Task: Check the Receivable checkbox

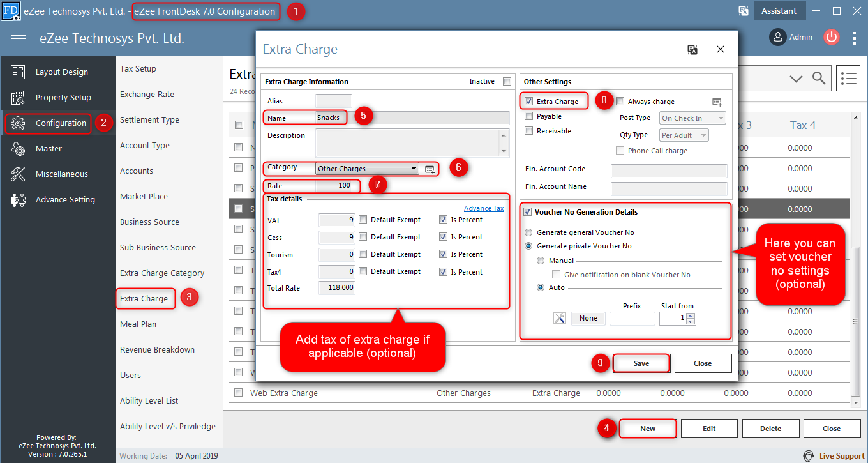Action: click(x=528, y=131)
